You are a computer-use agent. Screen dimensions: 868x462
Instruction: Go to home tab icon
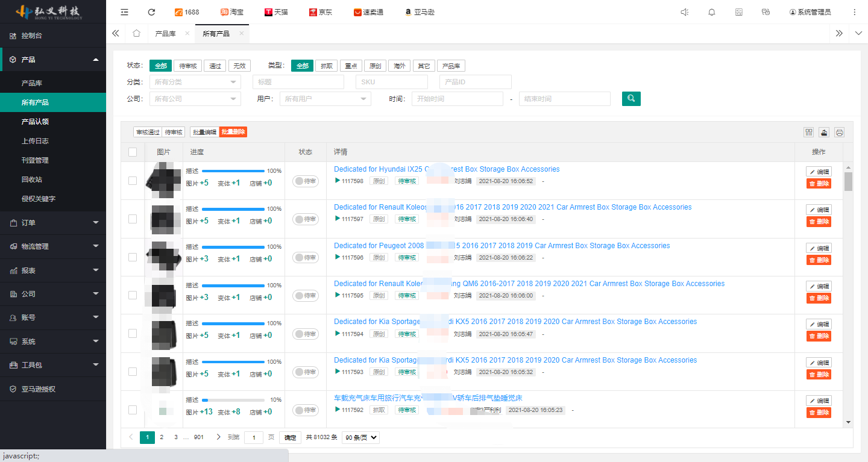pos(136,34)
